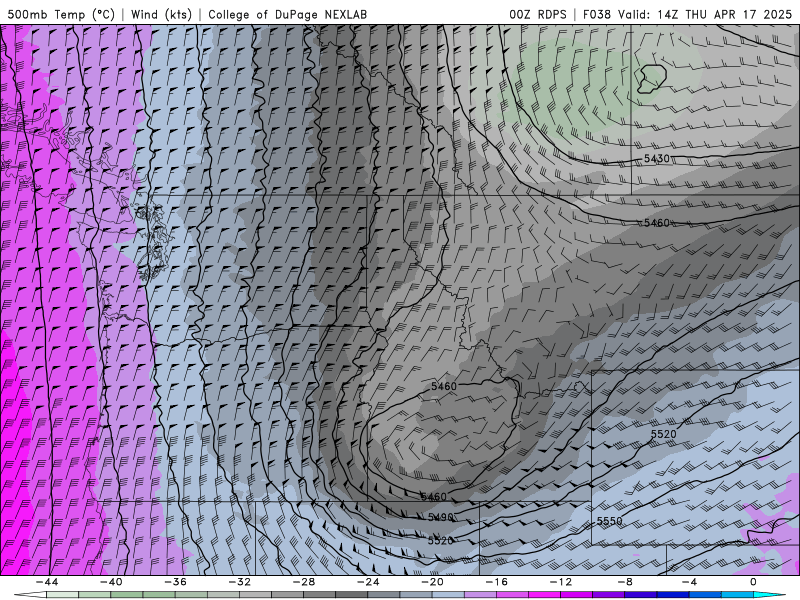Click the "500mb Temp (°C)" title text
The image size is (800, 600).
(x=61, y=14)
